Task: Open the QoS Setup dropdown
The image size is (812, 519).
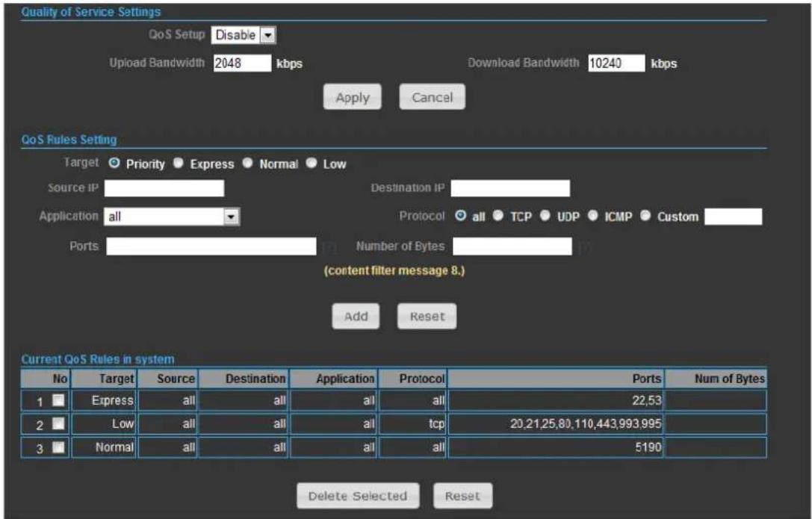Action: pyautogui.click(x=244, y=34)
